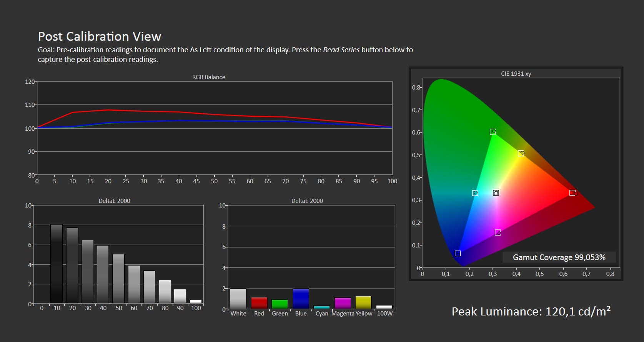Click the Post Calibration View heading
Image resolution: width=644 pixels, height=342 pixels.
click(x=100, y=37)
